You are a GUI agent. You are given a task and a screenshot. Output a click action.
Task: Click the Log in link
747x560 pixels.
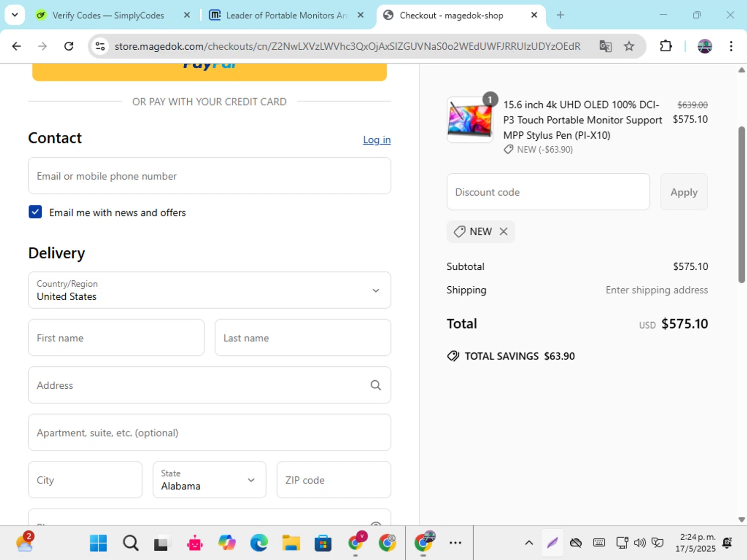[x=376, y=140]
